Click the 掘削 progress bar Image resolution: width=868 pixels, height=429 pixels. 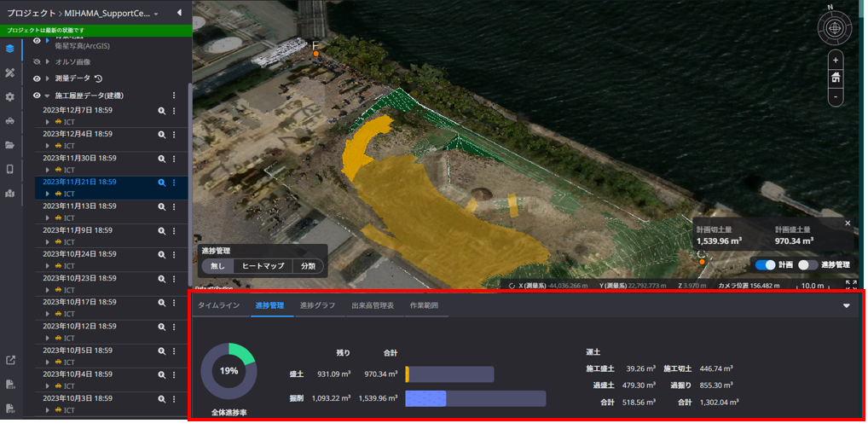[476, 398]
